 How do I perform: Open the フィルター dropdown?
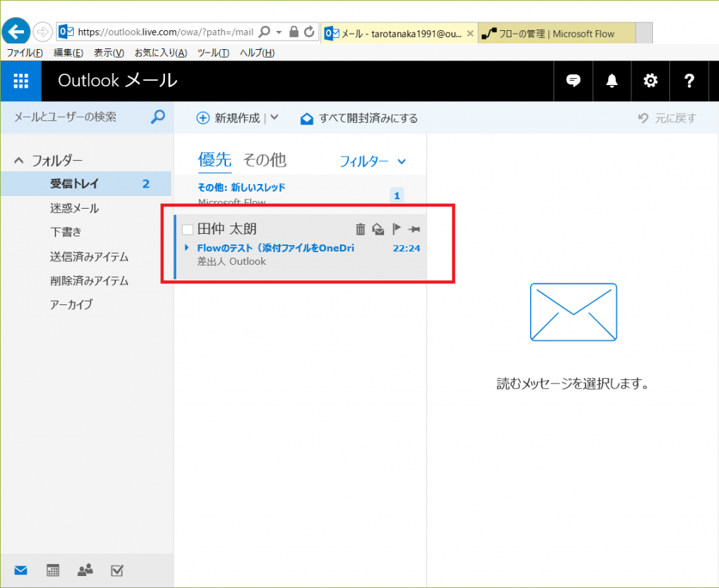click(x=372, y=161)
